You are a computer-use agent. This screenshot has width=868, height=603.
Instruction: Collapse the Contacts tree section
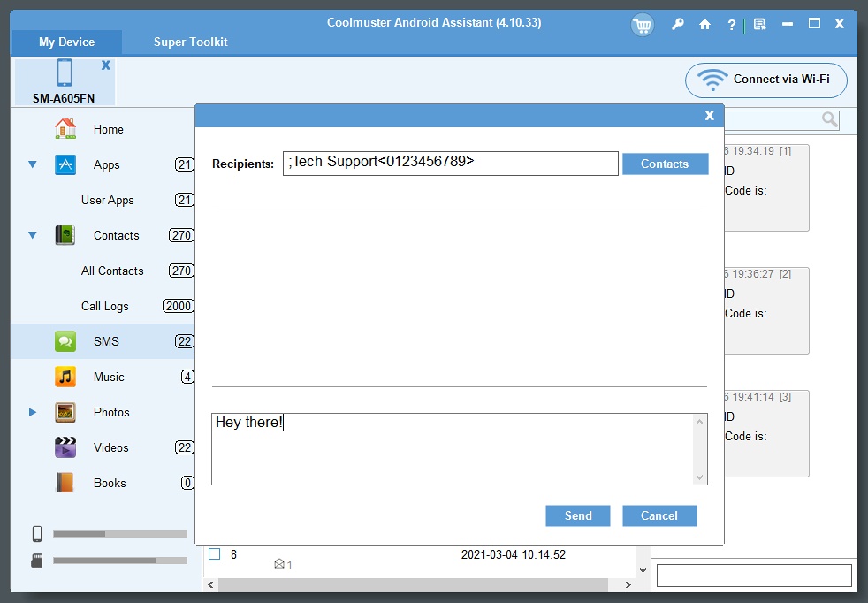coord(33,235)
